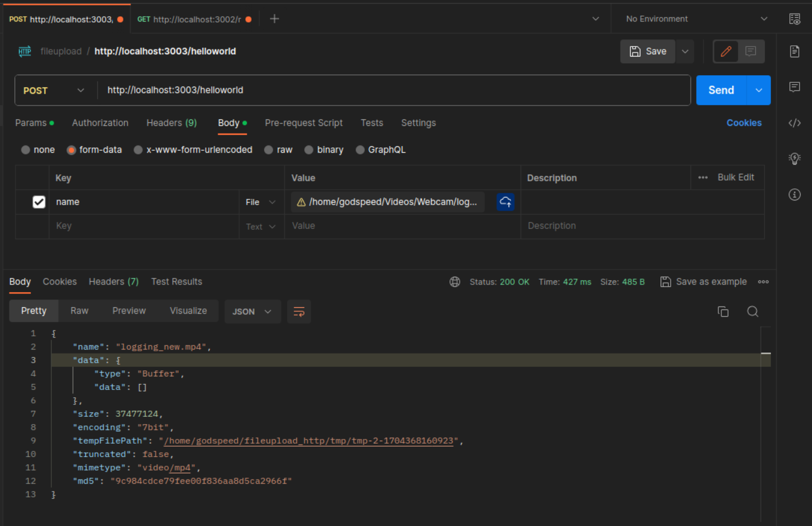Add a new tab with plus icon
The image size is (812, 526).
[274, 18]
